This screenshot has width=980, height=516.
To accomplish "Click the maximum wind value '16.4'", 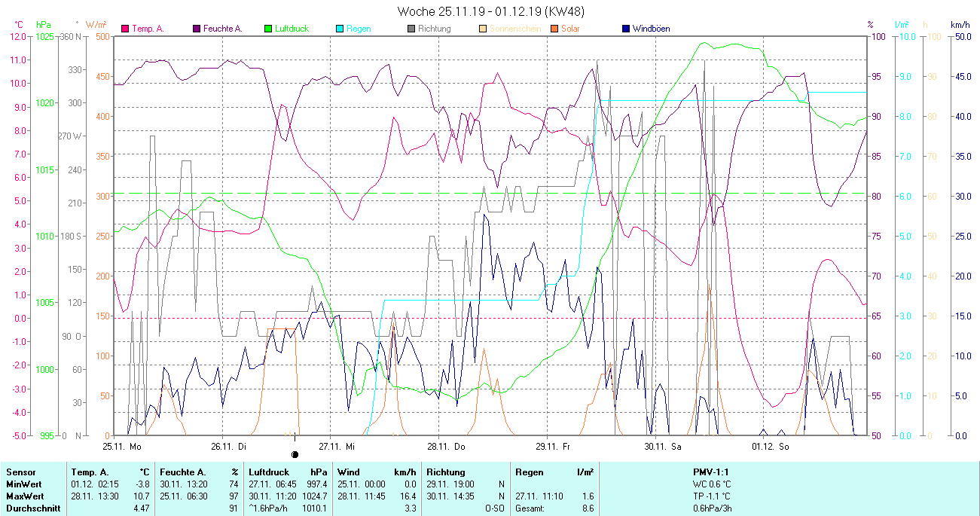I will pyautogui.click(x=408, y=496).
